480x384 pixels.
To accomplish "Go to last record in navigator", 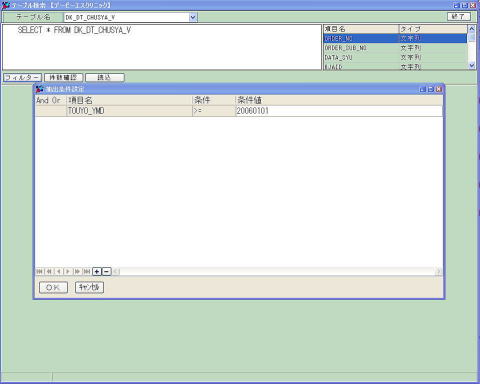I will pos(87,272).
